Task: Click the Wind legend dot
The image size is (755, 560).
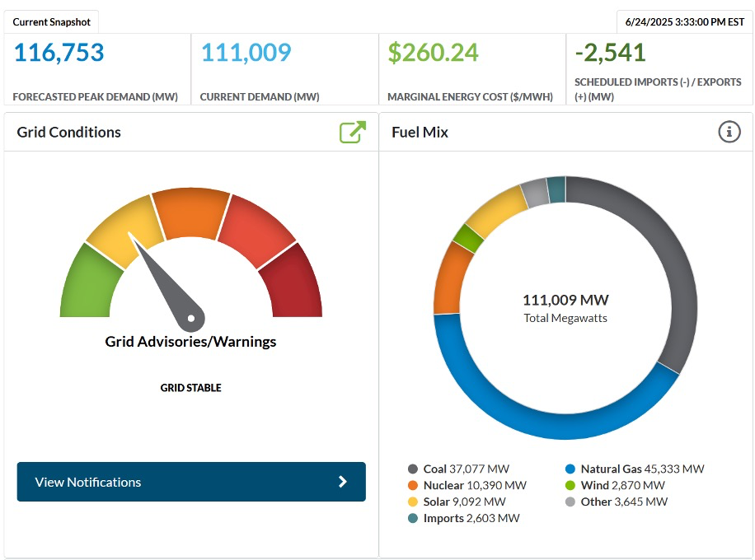Action: coord(570,486)
